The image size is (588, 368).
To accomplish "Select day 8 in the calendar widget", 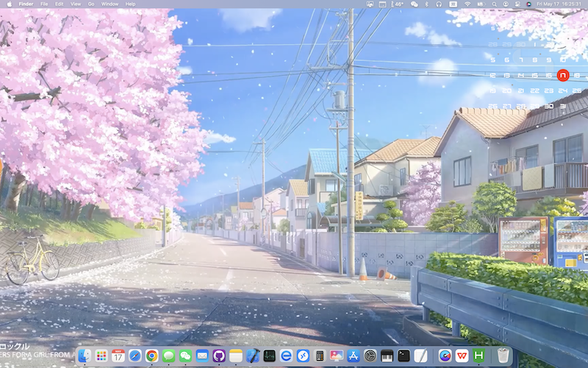I will (535, 60).
